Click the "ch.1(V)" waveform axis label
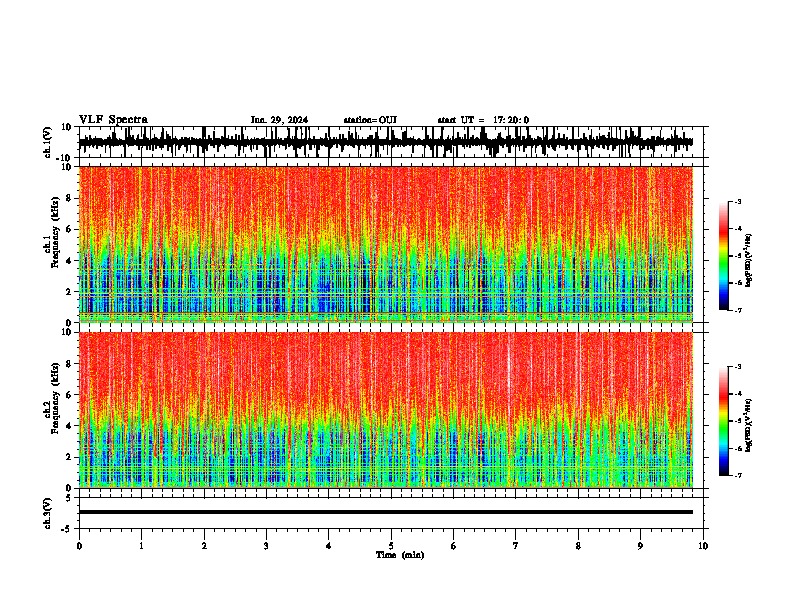 [x=48, y=142]
